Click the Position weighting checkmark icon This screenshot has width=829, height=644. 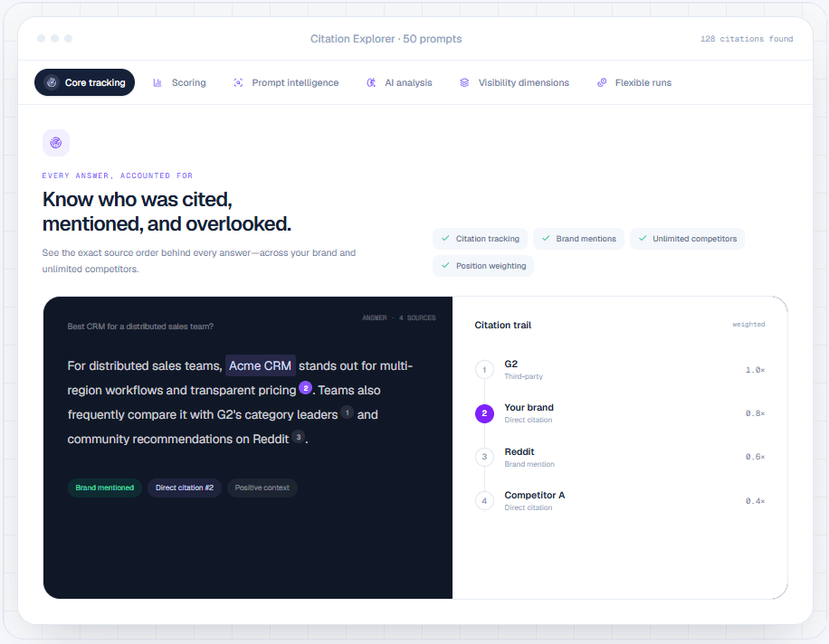click(x=445, y=265)
